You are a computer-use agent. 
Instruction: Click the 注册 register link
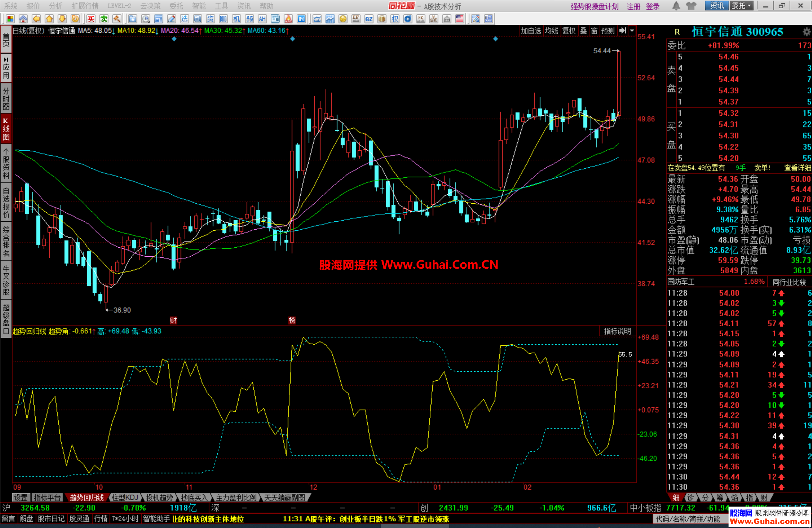click(x=633, y=6)
